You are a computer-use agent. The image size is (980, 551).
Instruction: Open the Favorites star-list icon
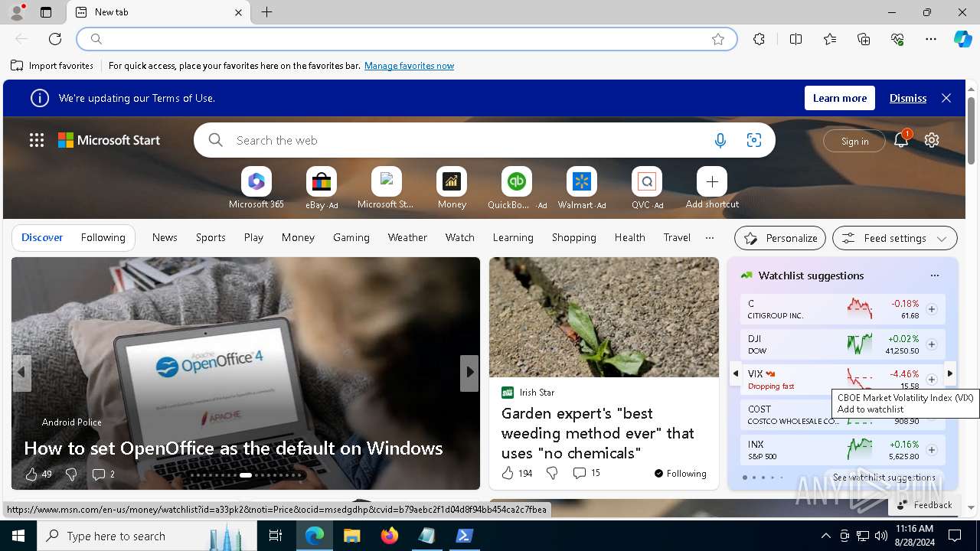(830, 39)
